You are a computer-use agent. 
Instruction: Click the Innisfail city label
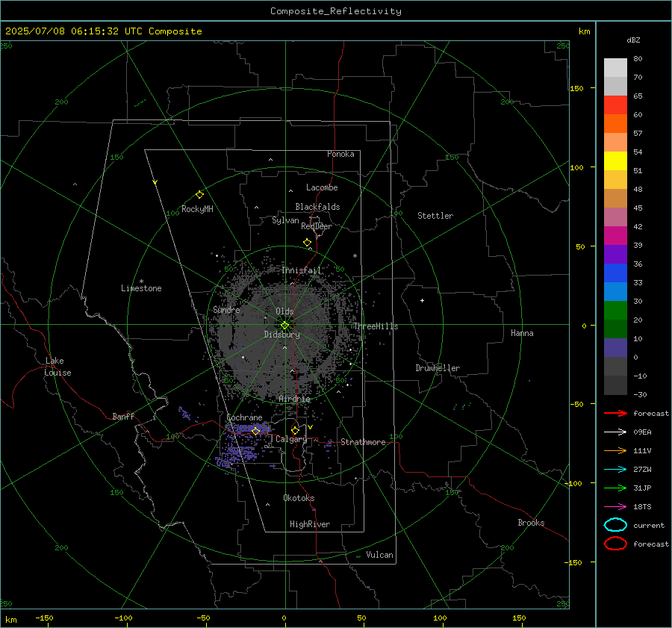pyautogui.click(x=302, y=270)
